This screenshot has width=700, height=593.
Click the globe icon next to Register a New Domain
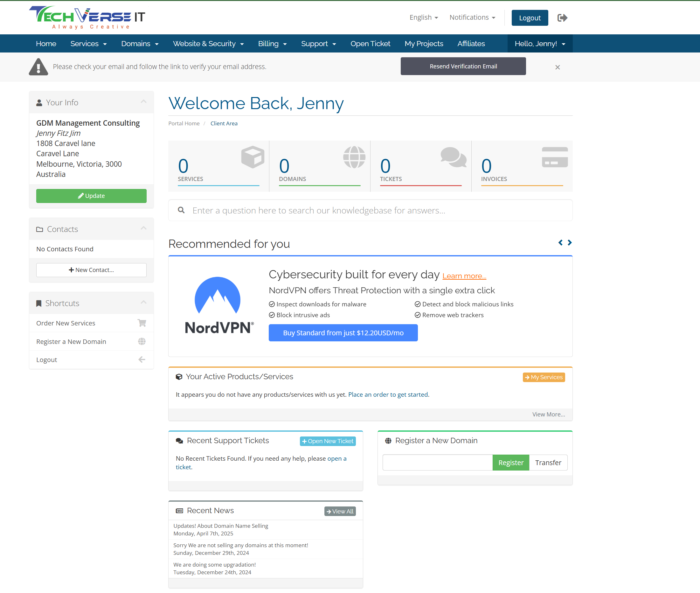pos(142,342)
